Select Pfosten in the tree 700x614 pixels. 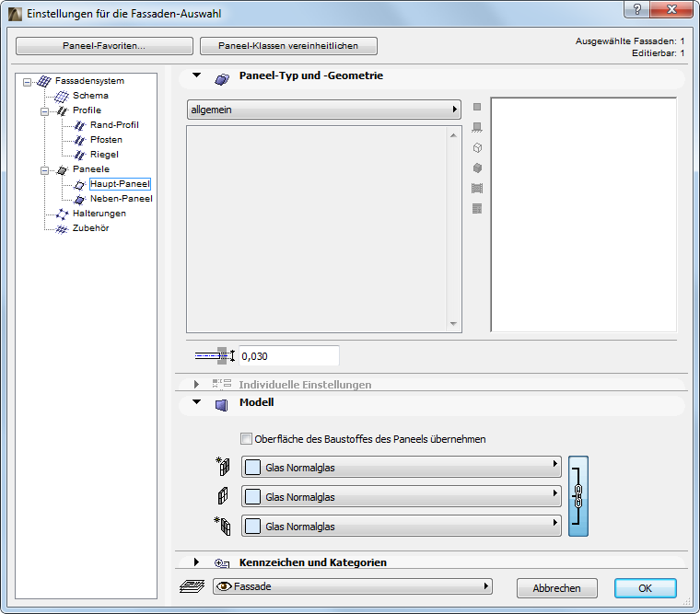106,140
